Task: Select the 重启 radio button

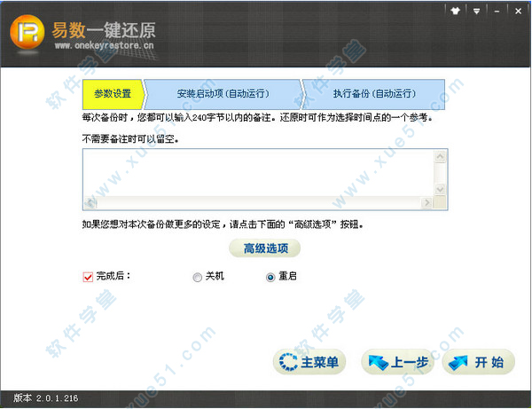Action: [x=270, y=278]
